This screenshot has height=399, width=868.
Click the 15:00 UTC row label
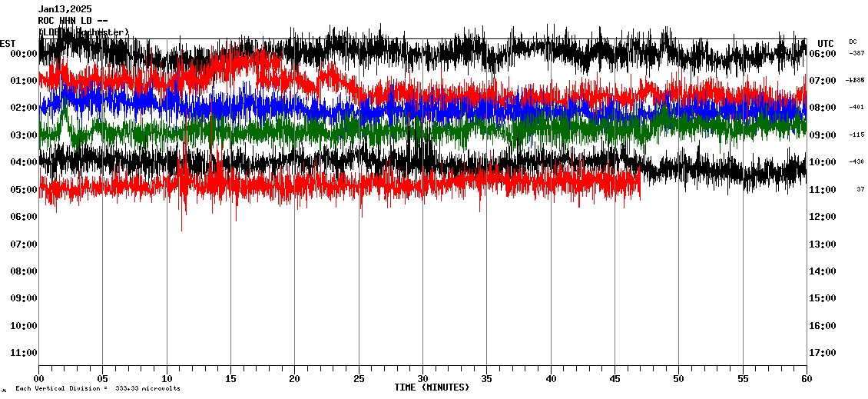(x=823, y=298)
